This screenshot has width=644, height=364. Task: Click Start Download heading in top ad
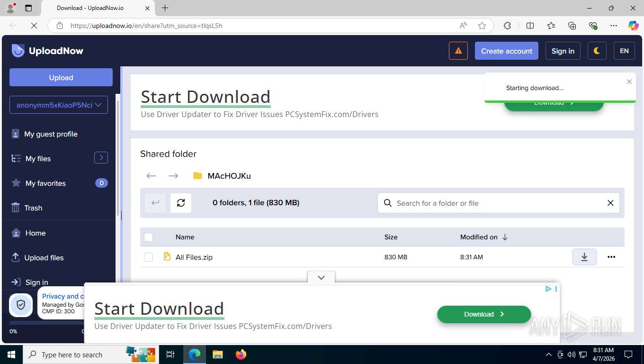[206, 97]
